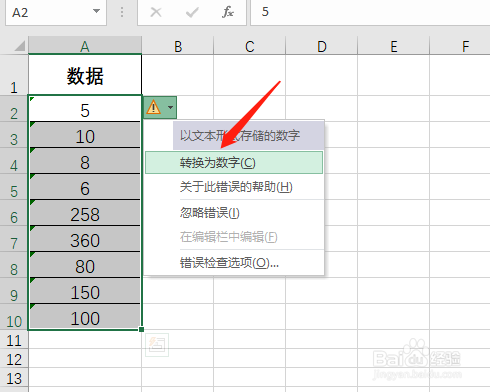This screenshot has width=490, height=392.
Task: Select column E header
Action: click(x=394, y=45)
